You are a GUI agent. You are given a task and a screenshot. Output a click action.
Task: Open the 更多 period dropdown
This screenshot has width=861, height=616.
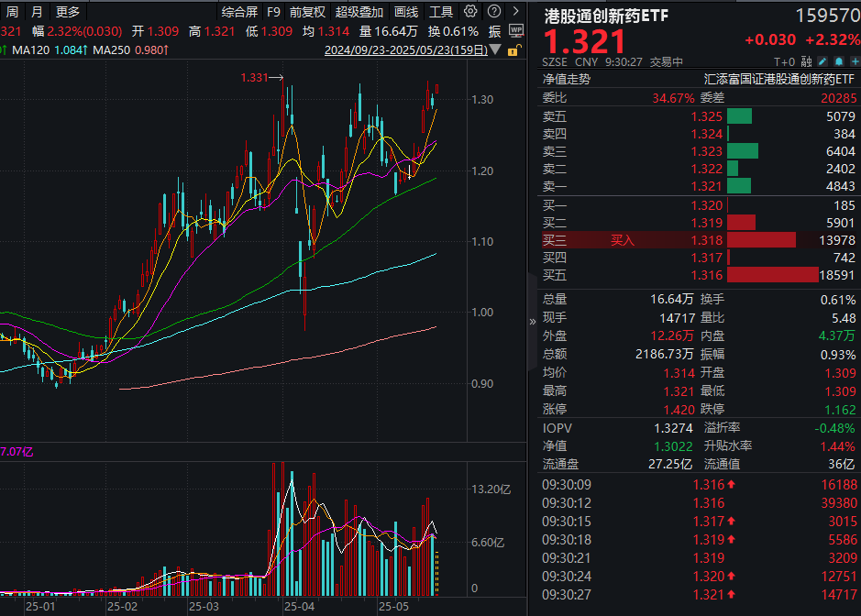pyautogui.click(x=68, y=12)
